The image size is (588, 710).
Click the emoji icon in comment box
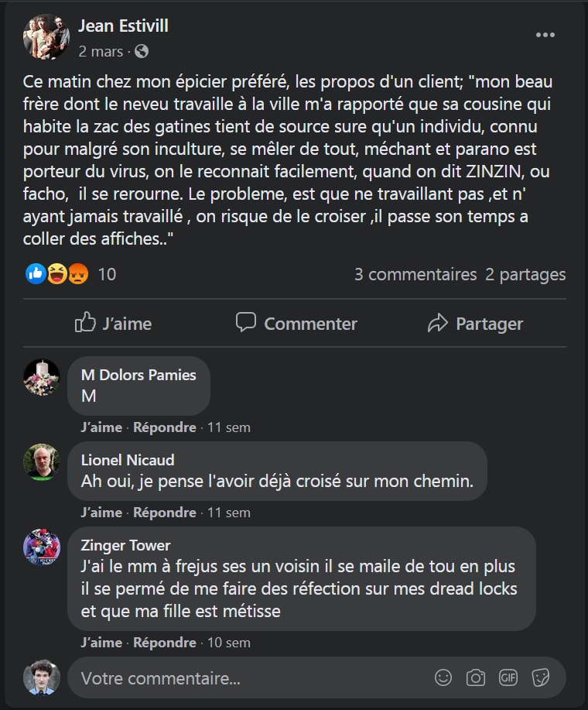click(443, 678)
